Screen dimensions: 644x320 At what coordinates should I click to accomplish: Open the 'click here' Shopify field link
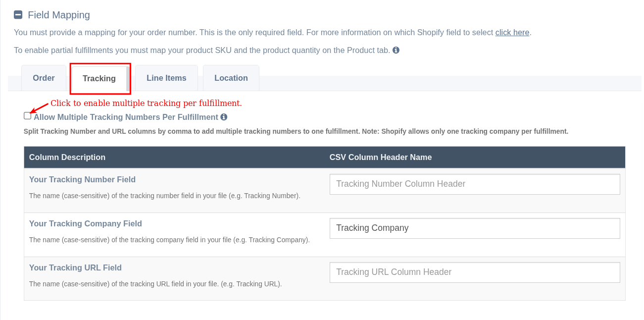tap(512, 32)
